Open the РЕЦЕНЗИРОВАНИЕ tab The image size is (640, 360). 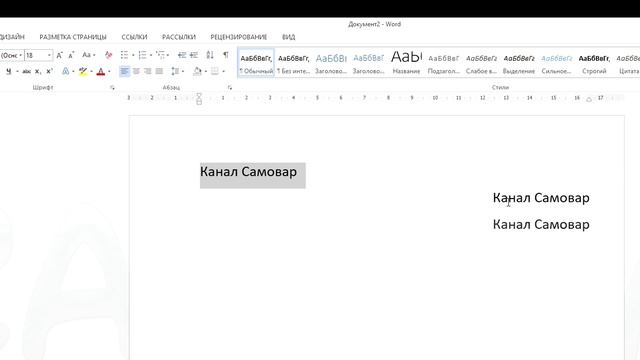coord(239,37)
